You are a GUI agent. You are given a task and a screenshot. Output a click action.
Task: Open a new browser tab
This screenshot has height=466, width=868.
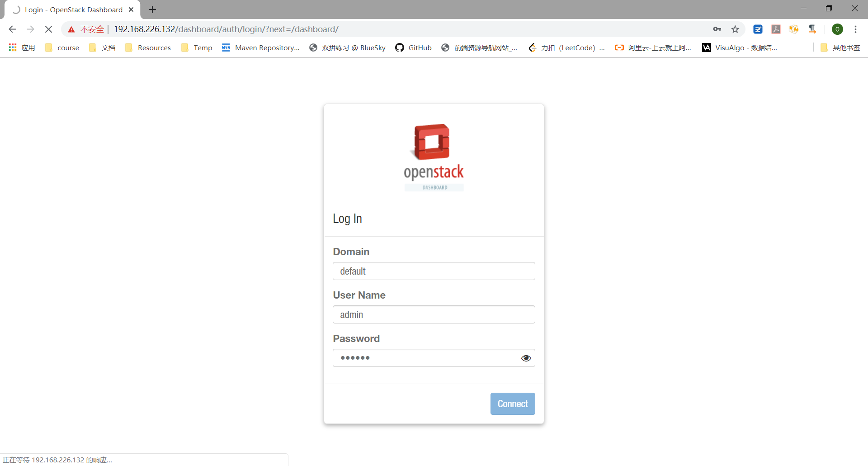click(152, 10)
